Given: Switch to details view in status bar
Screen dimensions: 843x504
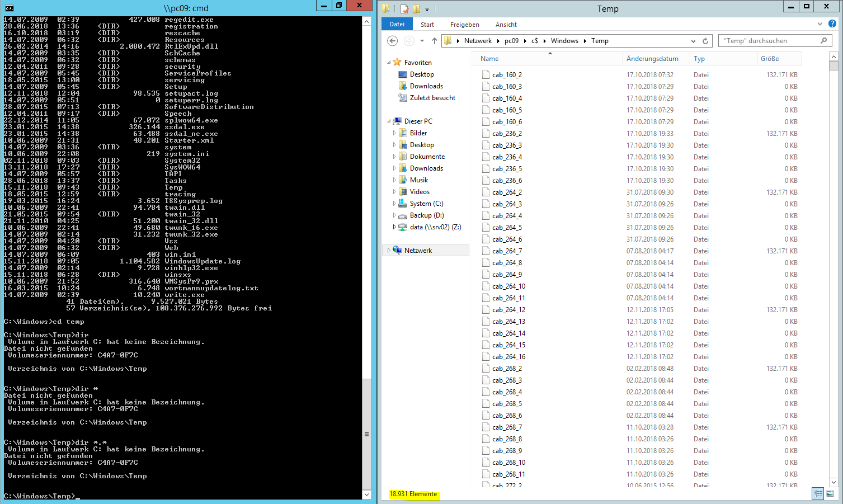Looking at the screenshot, I should 818,493.
